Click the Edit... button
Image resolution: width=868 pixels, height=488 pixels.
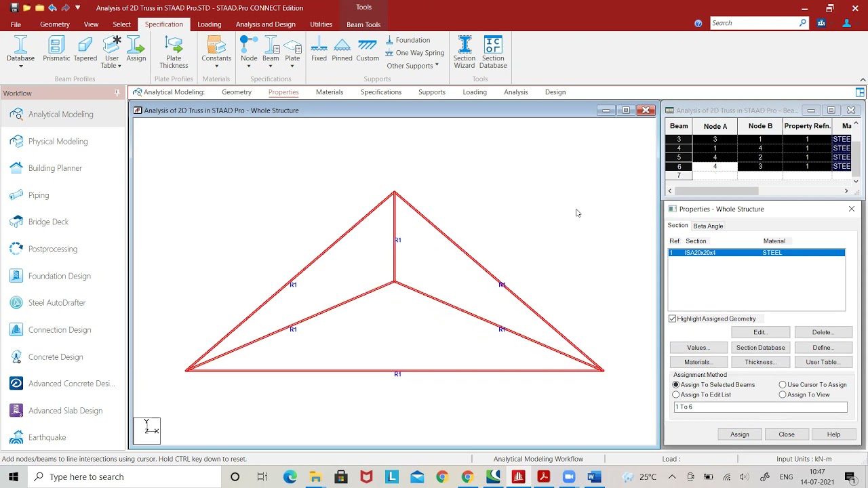click(x=760, y=332)
